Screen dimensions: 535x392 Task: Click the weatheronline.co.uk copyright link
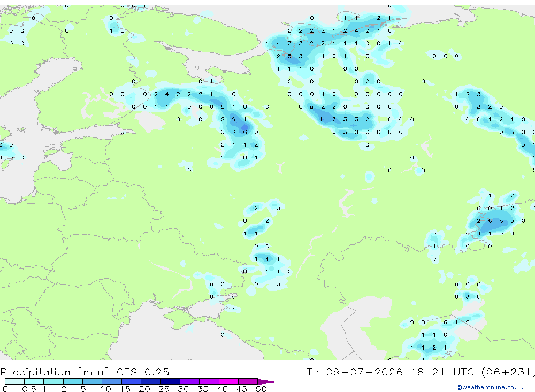[x=490, y=387]
